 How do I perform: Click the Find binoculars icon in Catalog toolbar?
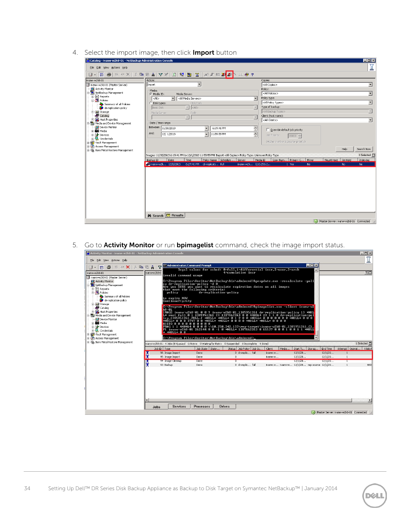pos(153,75)
